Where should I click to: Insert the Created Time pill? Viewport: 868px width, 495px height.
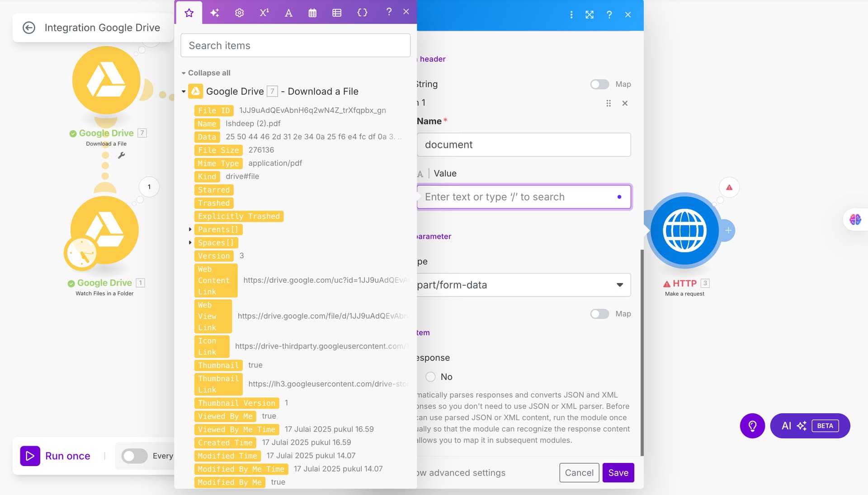225,443
